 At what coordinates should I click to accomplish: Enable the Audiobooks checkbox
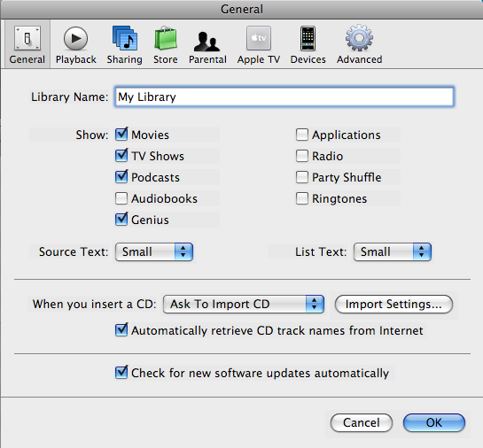pyautogui.click(x=121, y=198)
